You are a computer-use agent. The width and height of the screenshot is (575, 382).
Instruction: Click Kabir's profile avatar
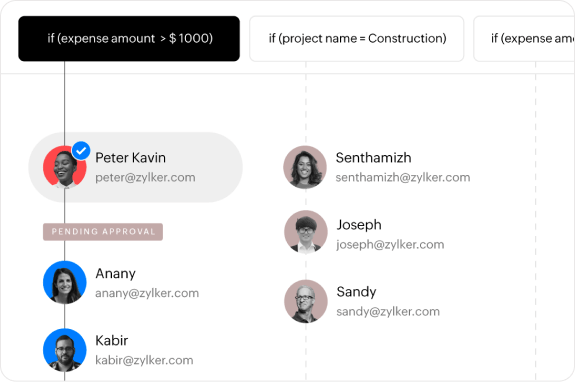[65, 350]
